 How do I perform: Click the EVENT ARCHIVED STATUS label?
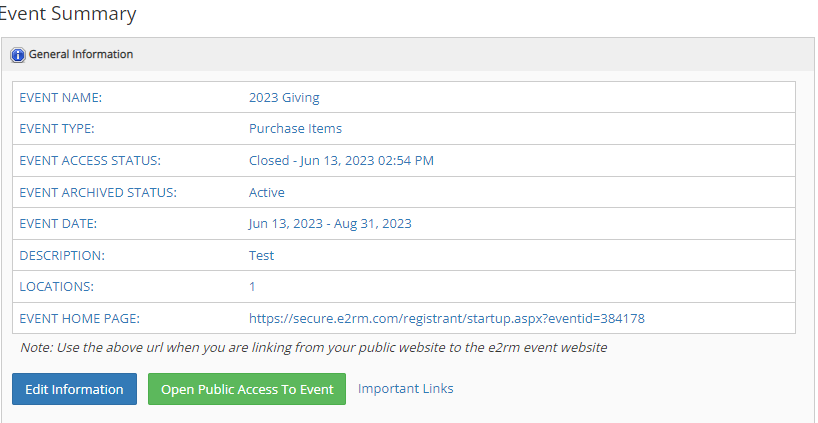pos(98,192)
